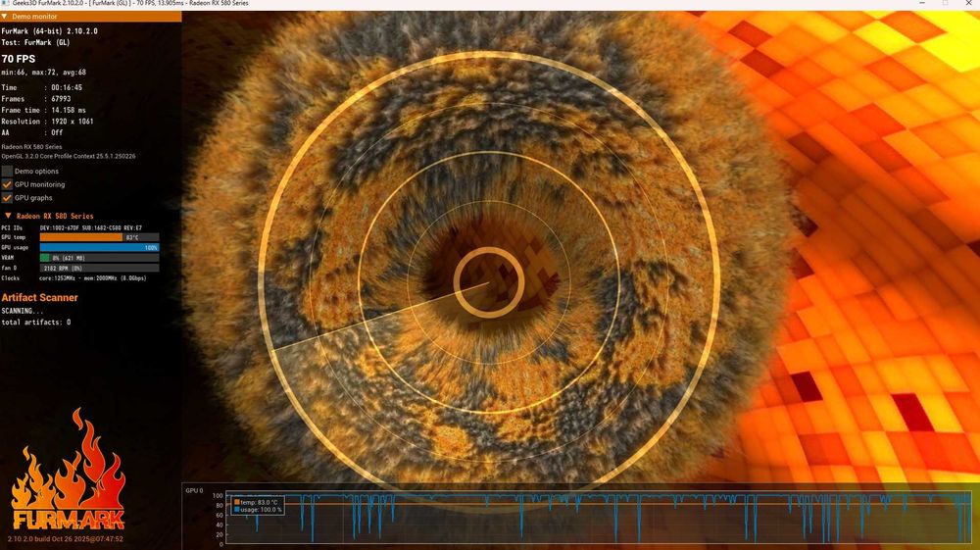
Task: Click the 'FurMark (64-bit) 2.10.2.0' line
Action: (x=49, y=31)
